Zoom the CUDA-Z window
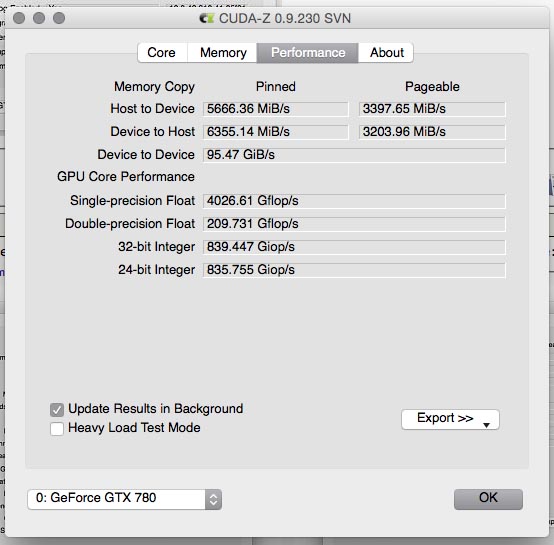Viewport: 554px width, 545px height. [x=59, y=18]
